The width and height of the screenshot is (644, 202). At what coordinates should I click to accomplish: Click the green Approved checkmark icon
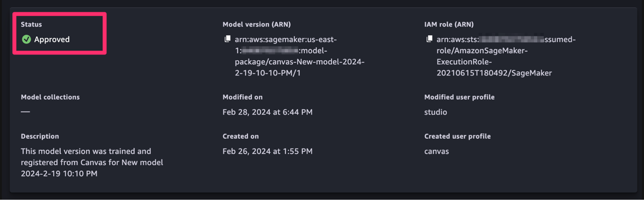[x=26, y=40]
